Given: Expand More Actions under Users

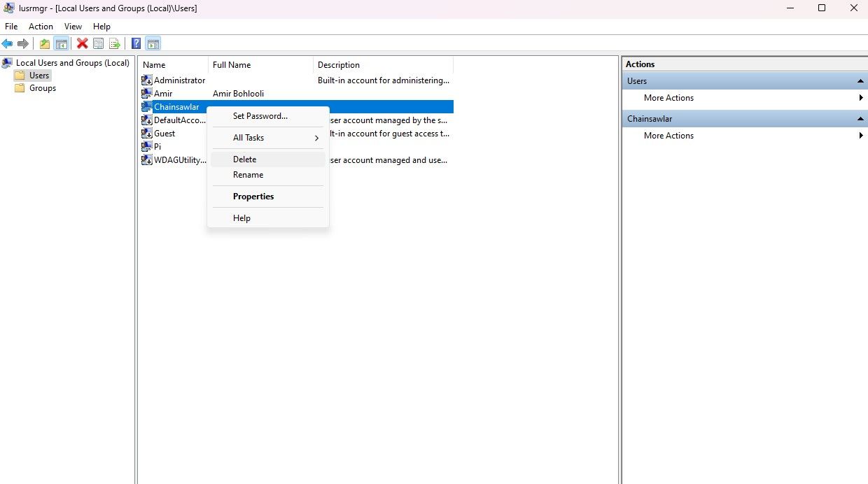Looking at the screenshot, I should tap(861, 98).
